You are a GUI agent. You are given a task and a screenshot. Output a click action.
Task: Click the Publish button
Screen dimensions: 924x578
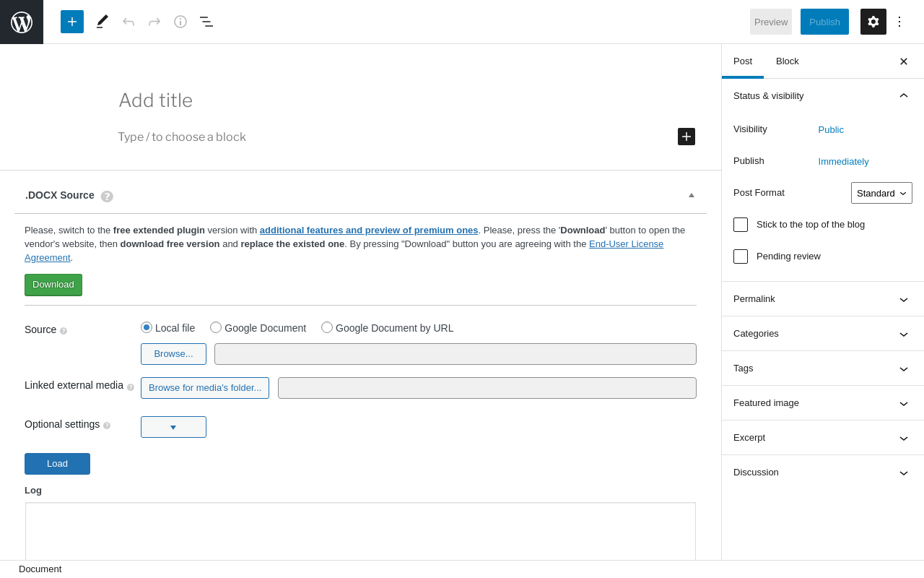824,22
